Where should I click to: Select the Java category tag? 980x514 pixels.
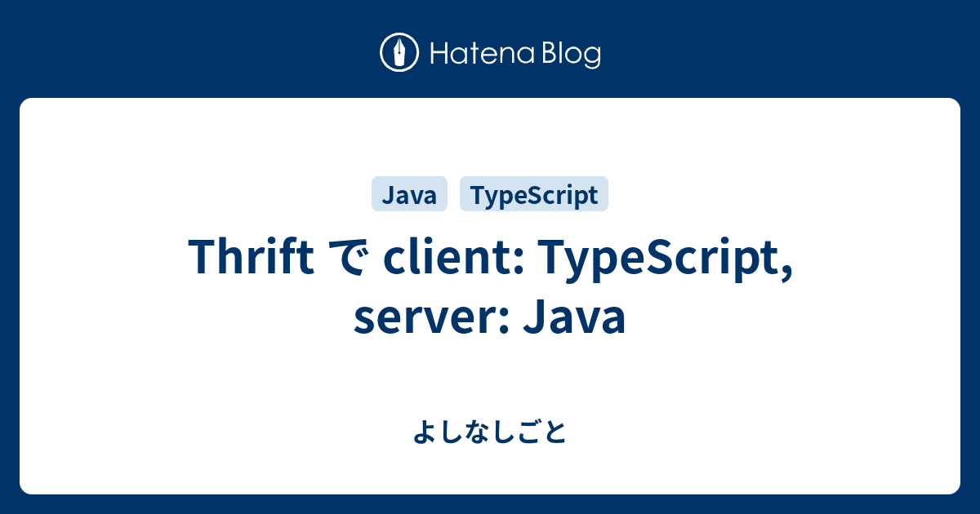pos(409,195)
